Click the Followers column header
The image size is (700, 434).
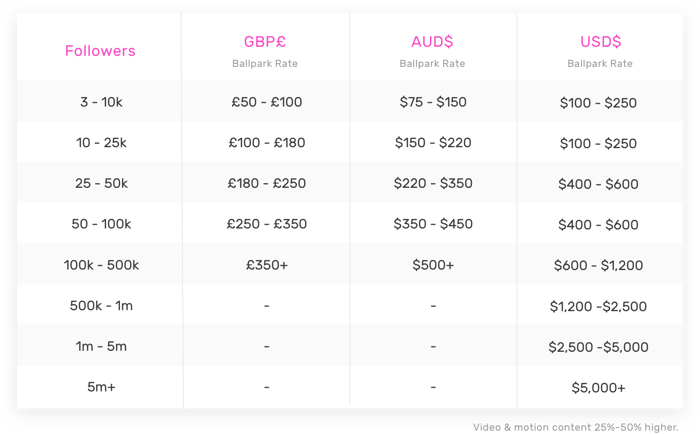[100, 51]
